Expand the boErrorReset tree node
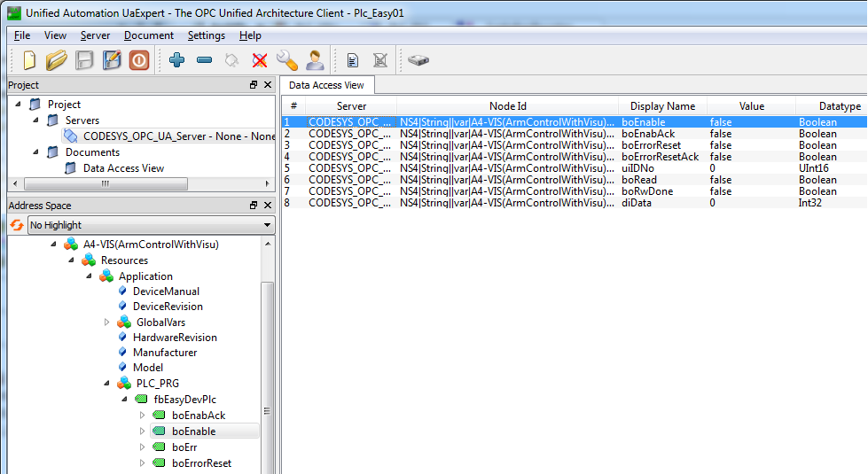868x474 pixels. coord(142,463)
